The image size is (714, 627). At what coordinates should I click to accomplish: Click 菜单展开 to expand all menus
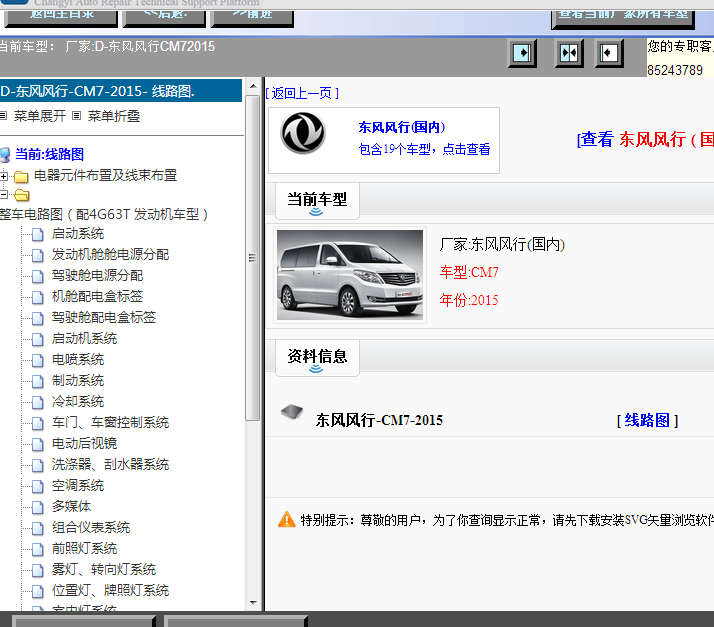[x=40, y=116]
